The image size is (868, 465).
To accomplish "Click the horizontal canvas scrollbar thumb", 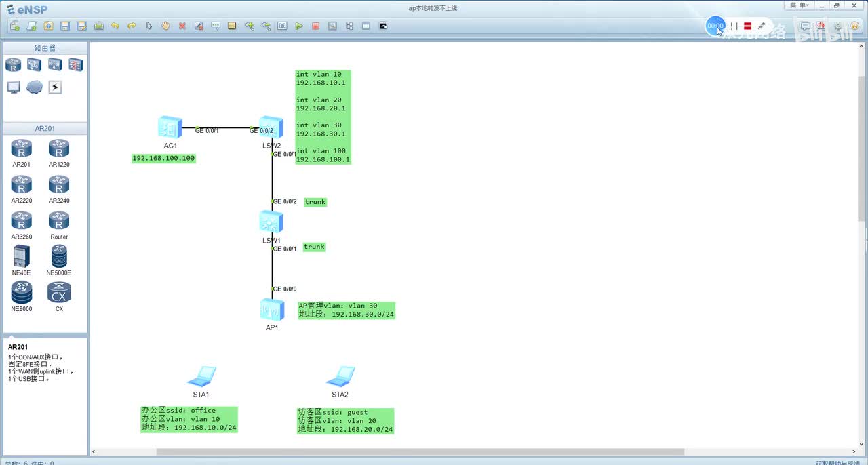I will tap(420, 452).
